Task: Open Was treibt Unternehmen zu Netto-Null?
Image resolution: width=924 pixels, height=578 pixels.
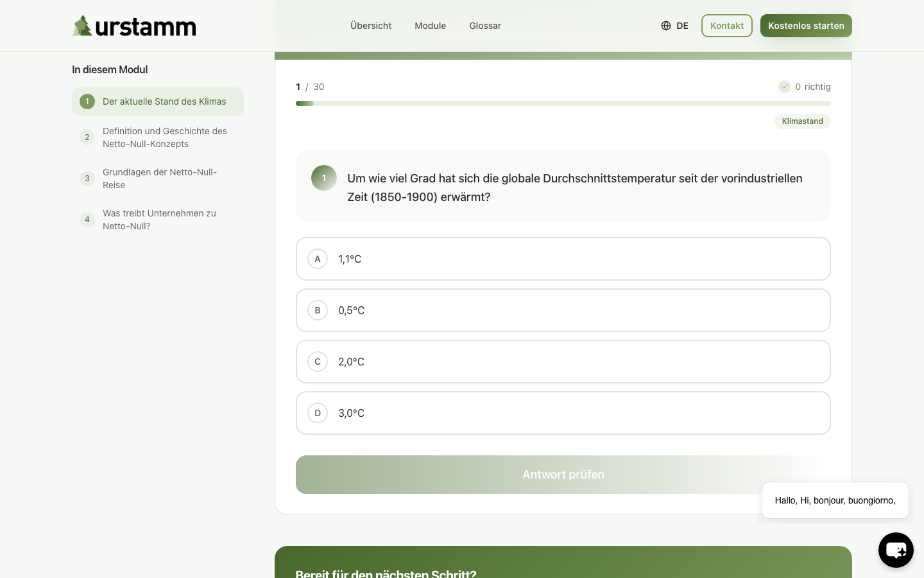Action: click(x=158, y=220)
